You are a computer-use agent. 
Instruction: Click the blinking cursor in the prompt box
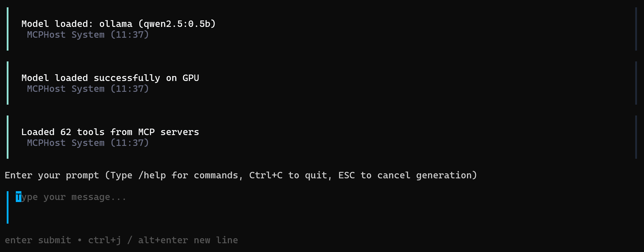pyautogui.click(x=18, y=196)
